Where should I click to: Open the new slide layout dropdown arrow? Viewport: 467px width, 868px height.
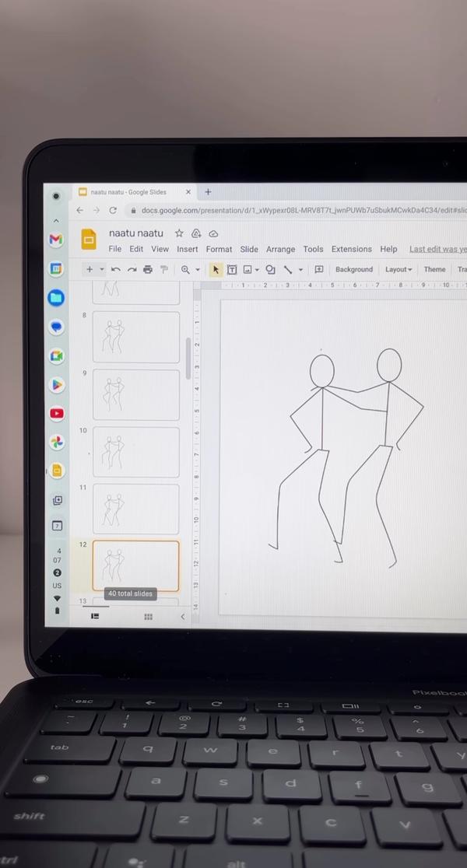tap(101, 269)
